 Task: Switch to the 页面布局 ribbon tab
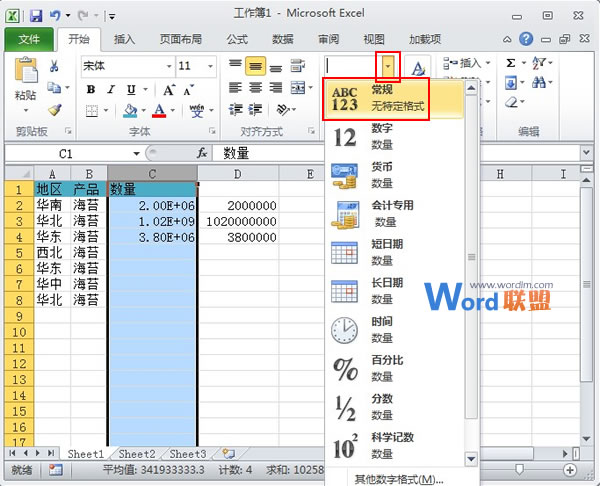[180, 39]
